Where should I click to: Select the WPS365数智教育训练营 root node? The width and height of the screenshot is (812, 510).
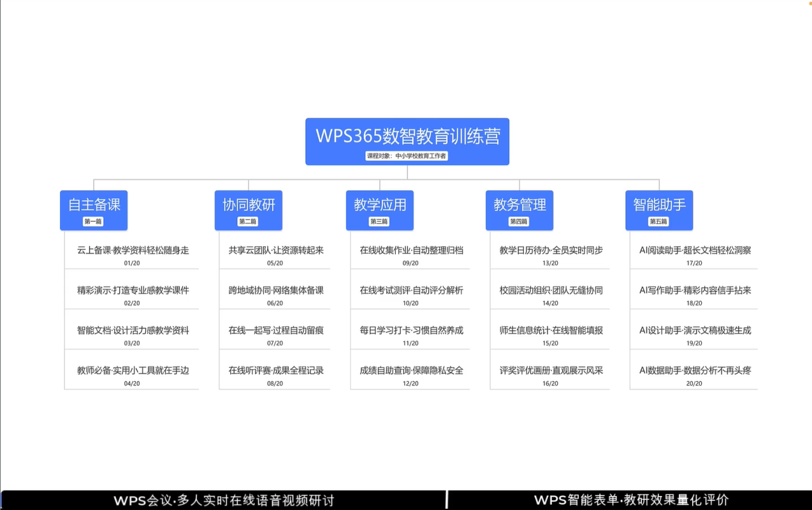coord(407,136)
